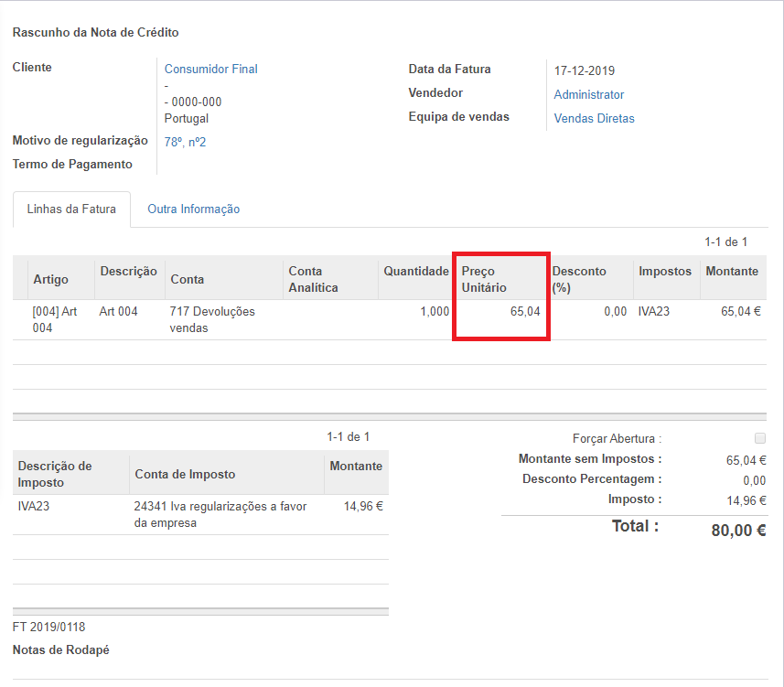Click the 717 Devoluções vendas account cell
Image resolution: width=784 pixels, height=687 pixels.
(212, 319)
